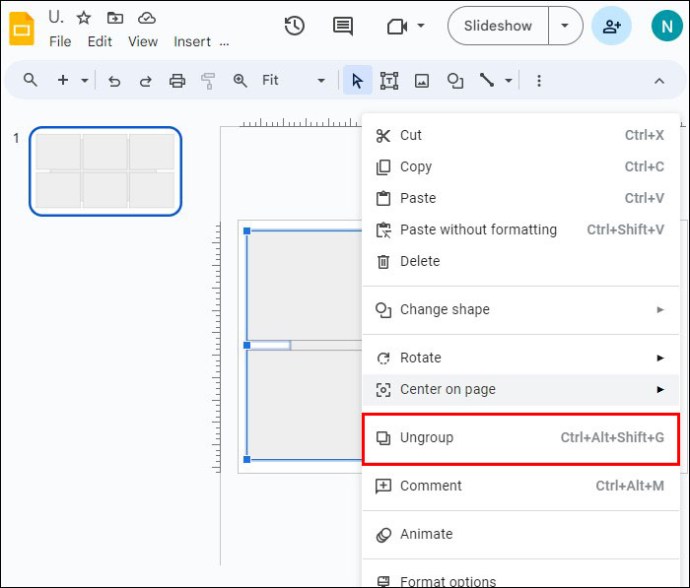
Task: Click the search menus magnifier icon
Action: (x=30, y=80)
